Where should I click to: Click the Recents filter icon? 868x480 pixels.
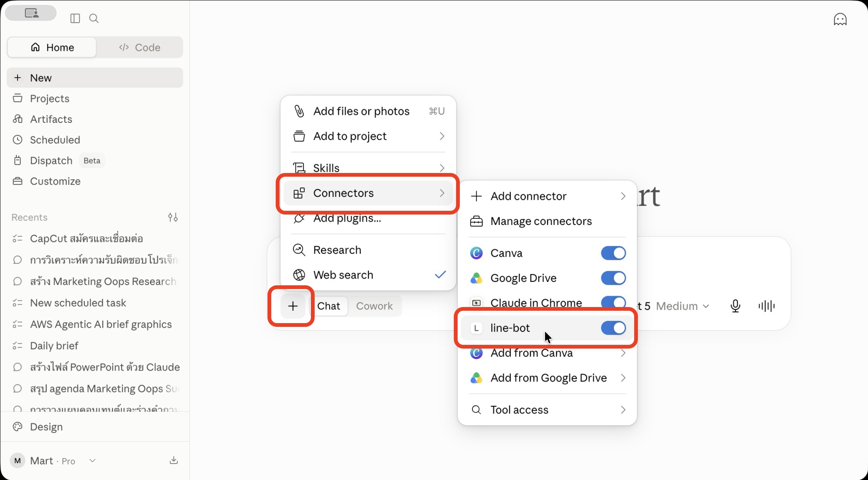[173, 217]
